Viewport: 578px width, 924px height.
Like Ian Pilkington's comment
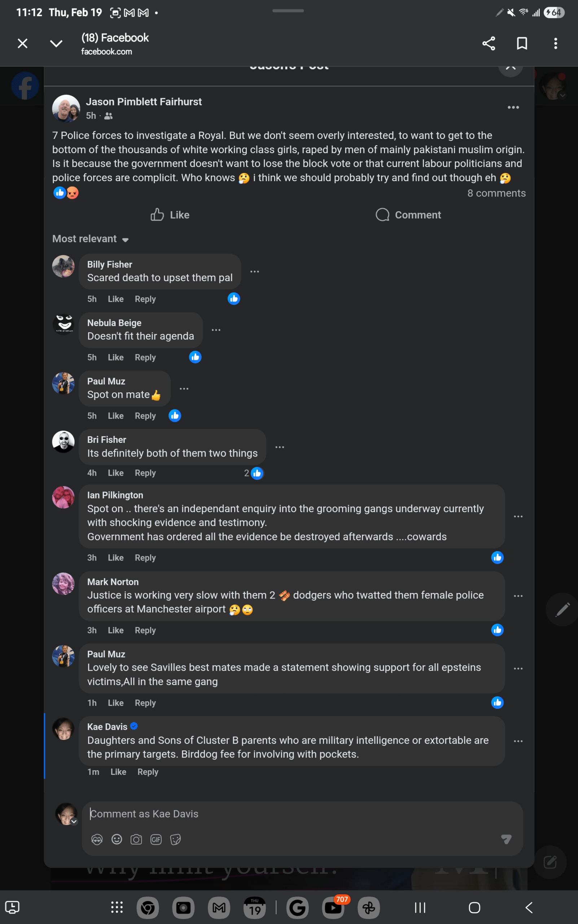pyautogui.click(x=115, y=558)
